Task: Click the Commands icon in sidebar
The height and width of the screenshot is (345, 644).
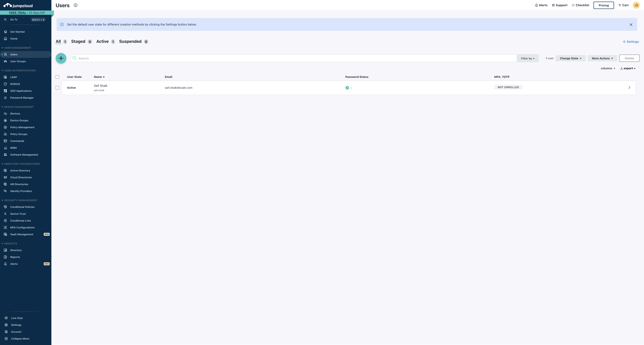Action: (x=5, y=141)
